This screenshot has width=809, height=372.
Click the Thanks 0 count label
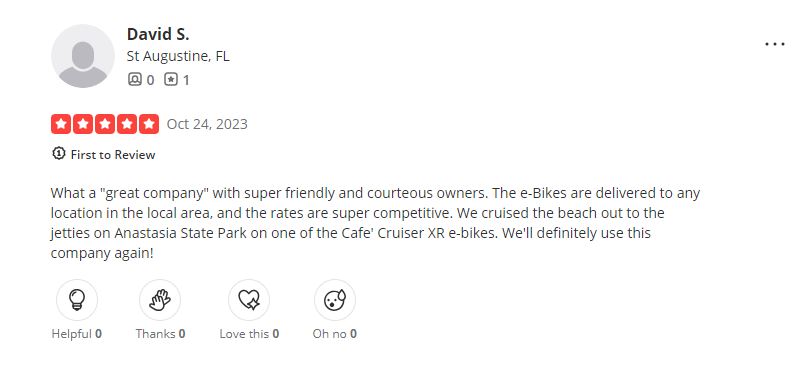160,334
